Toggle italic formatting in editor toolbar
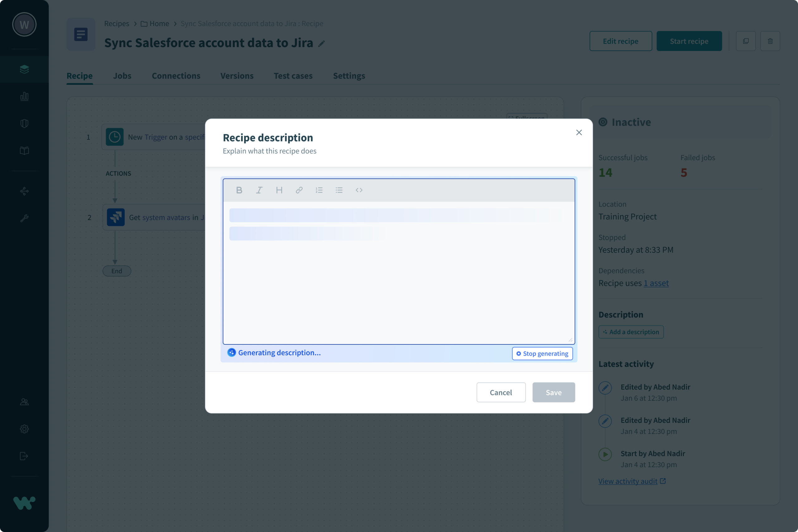The height and width of the screenshot is (532, 798). pyautogui.click(x=259, y=190)
